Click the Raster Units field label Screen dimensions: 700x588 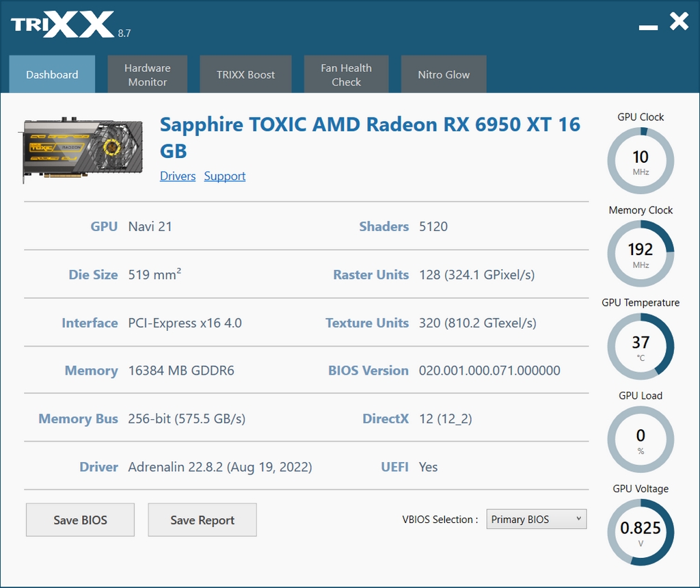click(371, 275)
